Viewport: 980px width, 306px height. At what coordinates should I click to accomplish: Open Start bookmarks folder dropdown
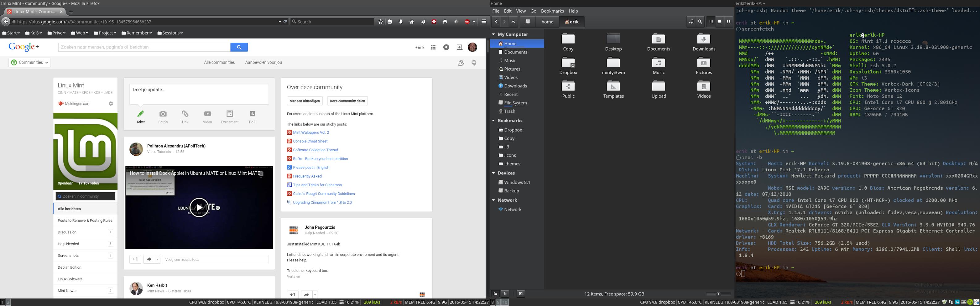pyautogui.click(x=11, y=33)
